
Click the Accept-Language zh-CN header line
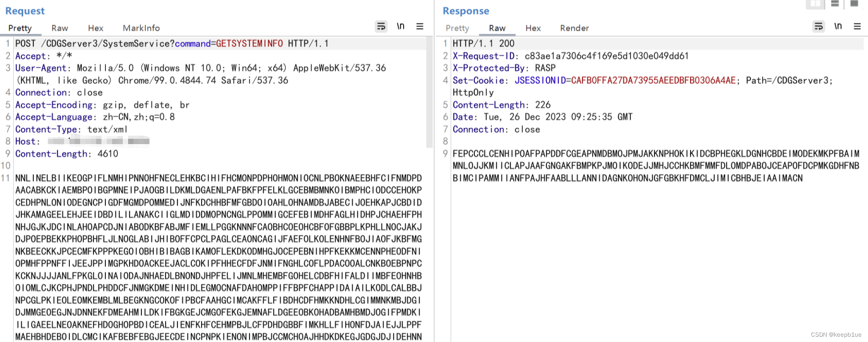(95, 117)
